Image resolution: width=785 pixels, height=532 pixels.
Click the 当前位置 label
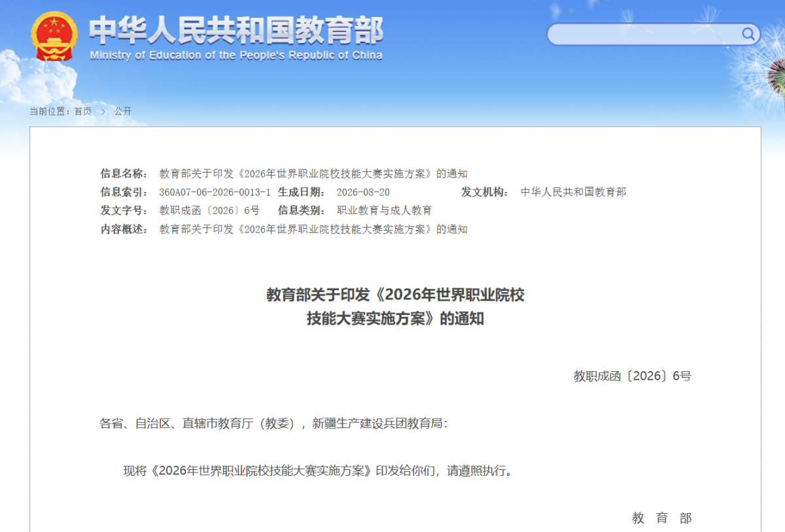coord(49,111)
